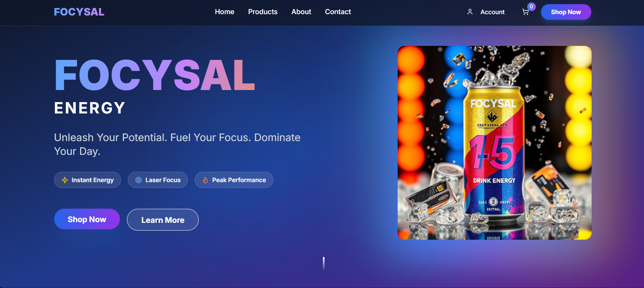
Task: Click the user account icon
Action: [470, 12]
